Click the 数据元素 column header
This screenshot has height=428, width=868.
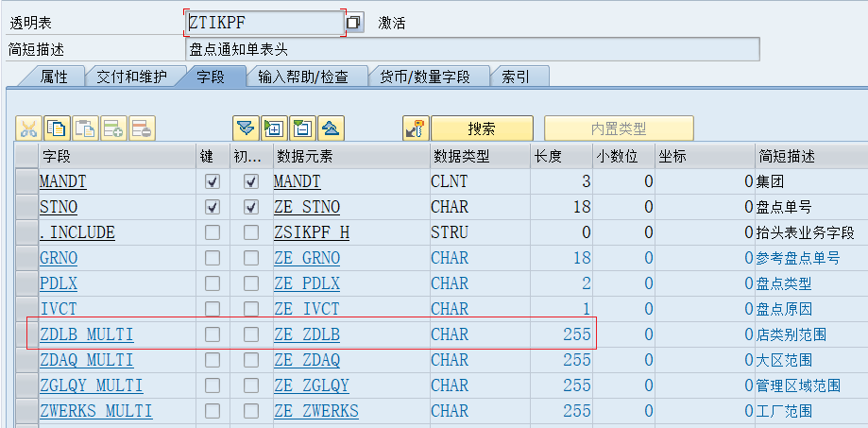click(351, 157)
